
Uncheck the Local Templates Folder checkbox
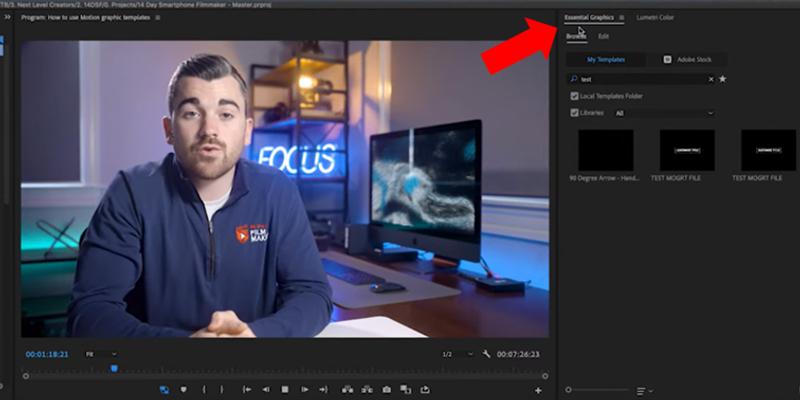(x=574, y=96)
